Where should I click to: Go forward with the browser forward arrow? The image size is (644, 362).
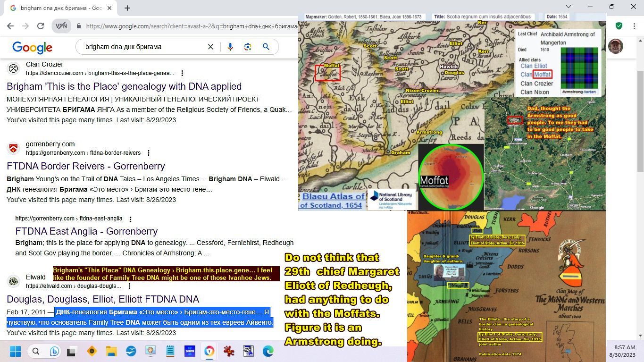click(25, 26)
